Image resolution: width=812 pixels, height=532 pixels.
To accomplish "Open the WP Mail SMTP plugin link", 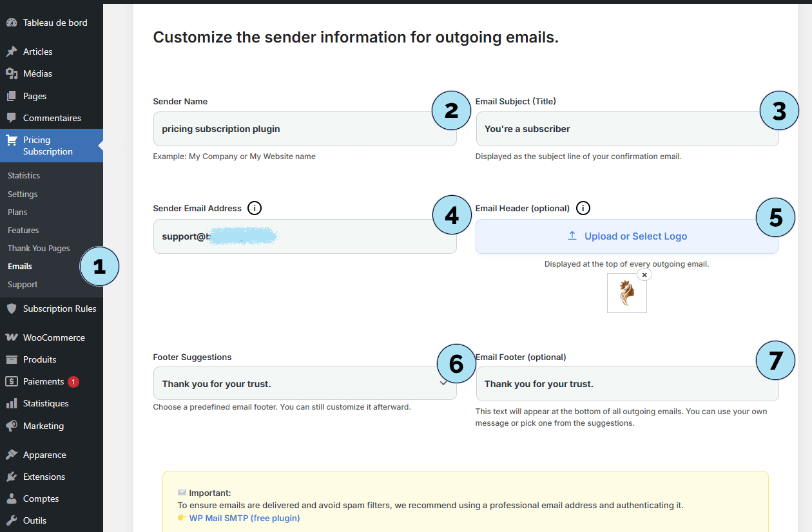I will coord(244,518).
